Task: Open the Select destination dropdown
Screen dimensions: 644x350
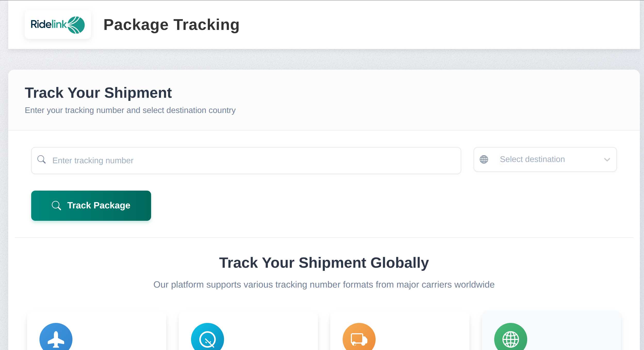Action: pos(545,159)
